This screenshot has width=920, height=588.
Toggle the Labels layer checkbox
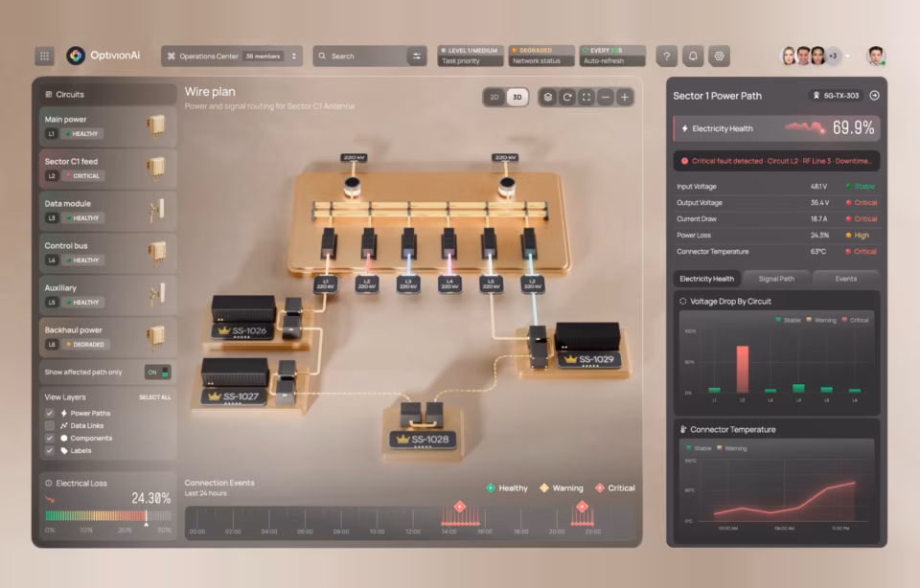50,450
